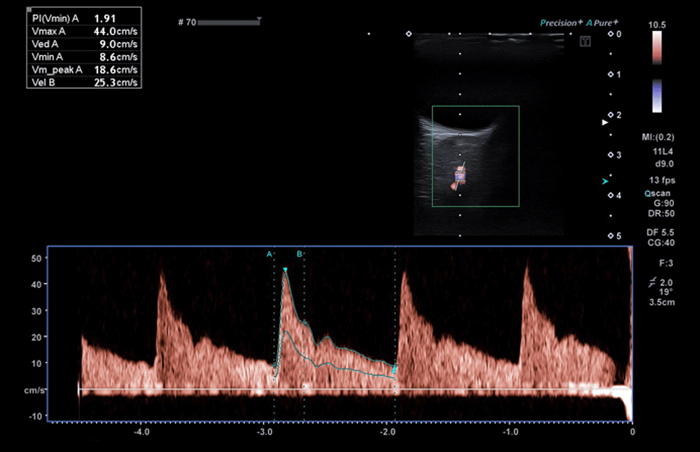Click the DR:50 dynamic range value
Screen dimensions: 700x452
661,213
